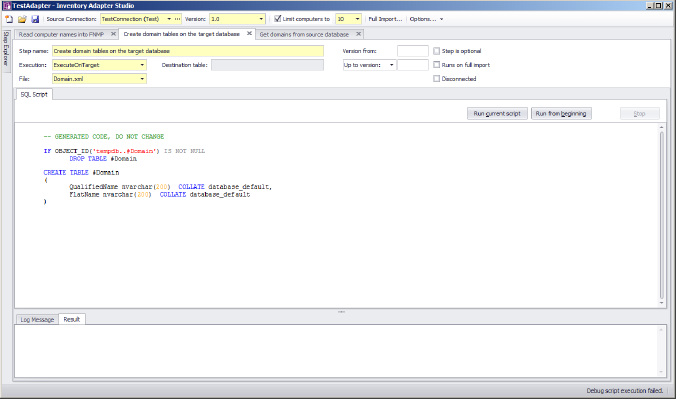Uncheck the 'Limit computers to' checkbox
The image size is (676, 400).
coord(278,18)
